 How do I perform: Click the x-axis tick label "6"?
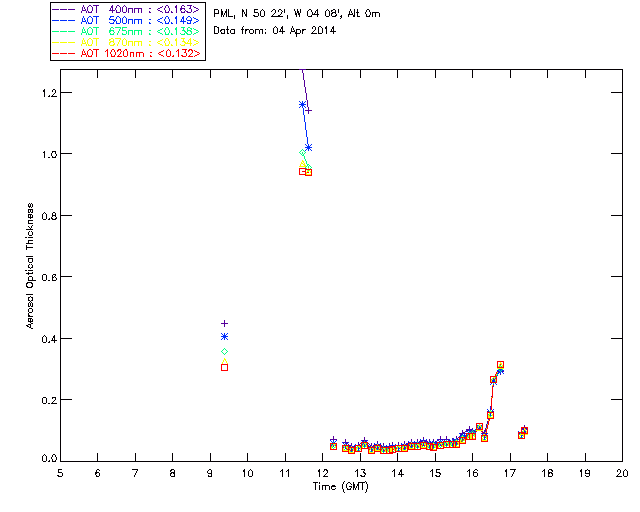(98, 473)
